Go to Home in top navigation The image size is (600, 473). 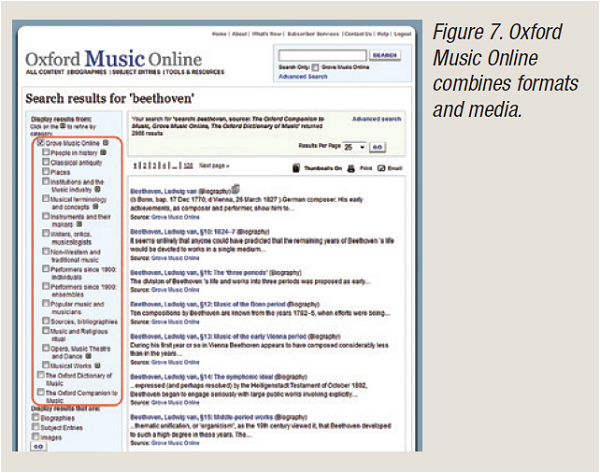[x=219, y=34]
